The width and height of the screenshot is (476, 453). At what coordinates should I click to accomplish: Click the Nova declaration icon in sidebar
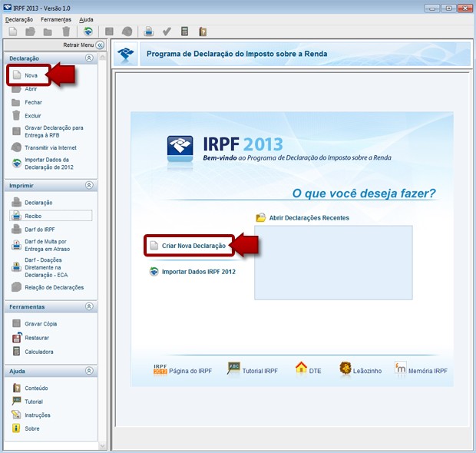point(16,75)
